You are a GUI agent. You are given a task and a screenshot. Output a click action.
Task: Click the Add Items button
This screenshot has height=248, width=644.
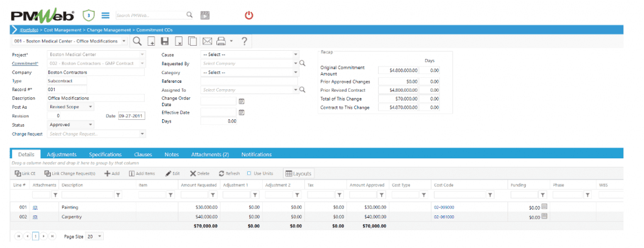point(142,173)
